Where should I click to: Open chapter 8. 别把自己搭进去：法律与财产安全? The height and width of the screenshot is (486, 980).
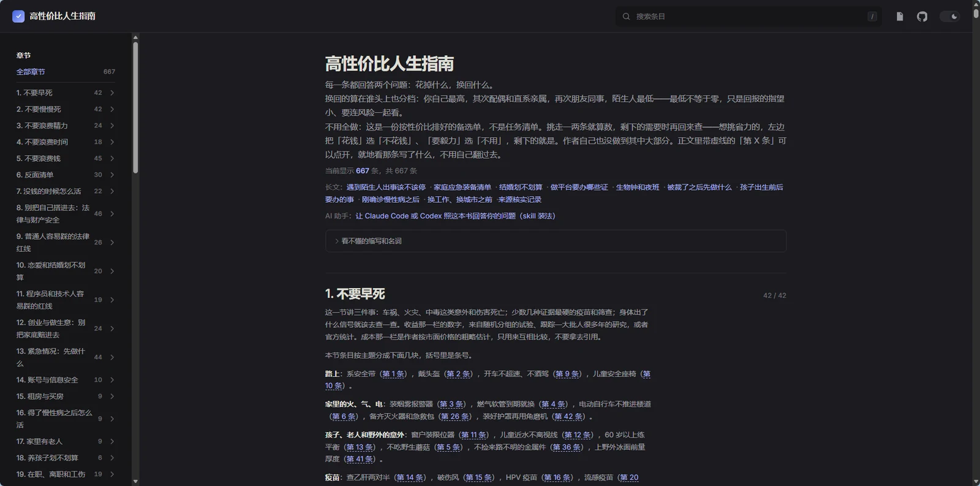tap(53, 214)
